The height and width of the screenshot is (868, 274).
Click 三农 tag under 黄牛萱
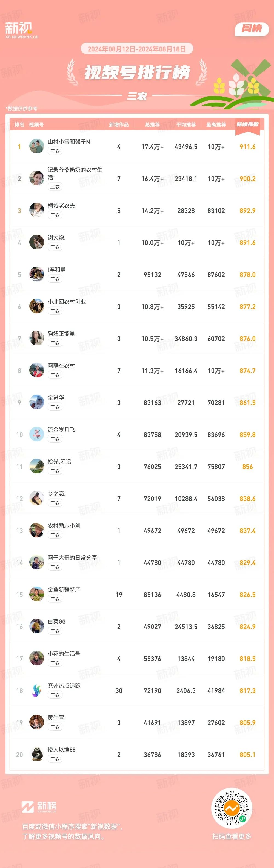click(55, 727)
